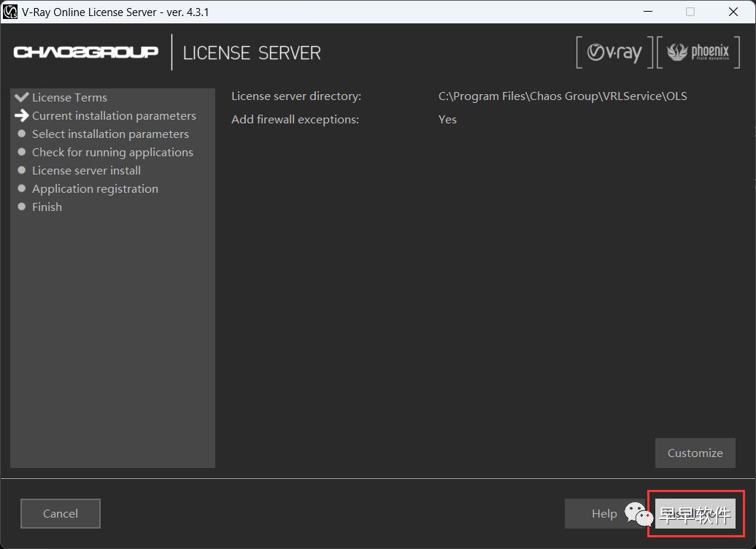Click the checkmark beside License Terms
The width and height of the screenshot is (756, 549).
21,97
